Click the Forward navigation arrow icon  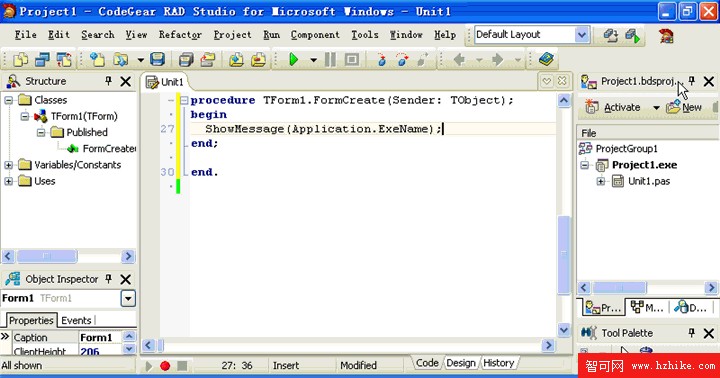pos(498,60)
